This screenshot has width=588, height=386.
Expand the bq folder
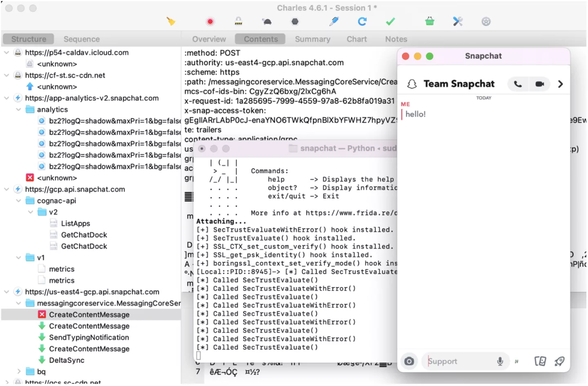[x=18, y=372]
